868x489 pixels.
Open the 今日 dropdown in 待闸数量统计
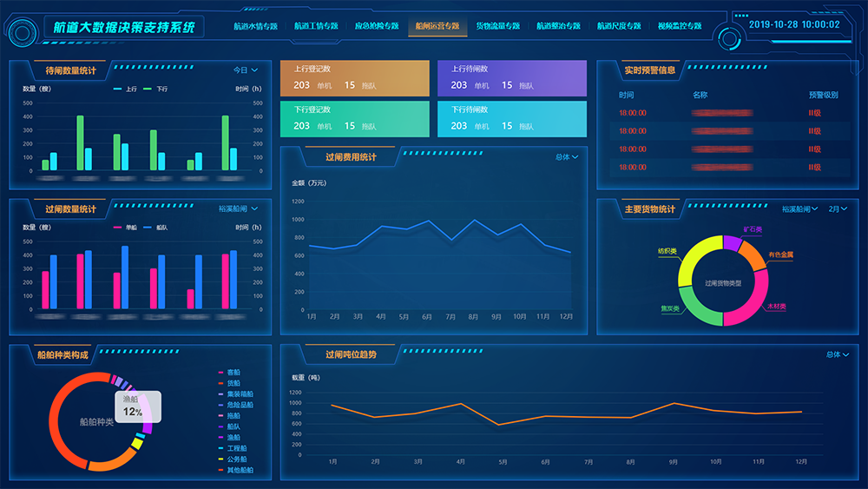click(x=246, y=70)
